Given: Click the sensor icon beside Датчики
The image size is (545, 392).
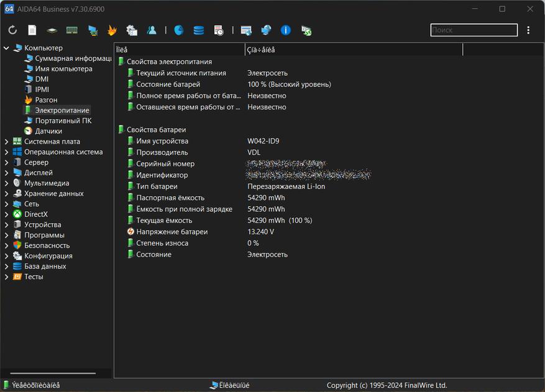Looking at the screenshot, I should [29, 131].
